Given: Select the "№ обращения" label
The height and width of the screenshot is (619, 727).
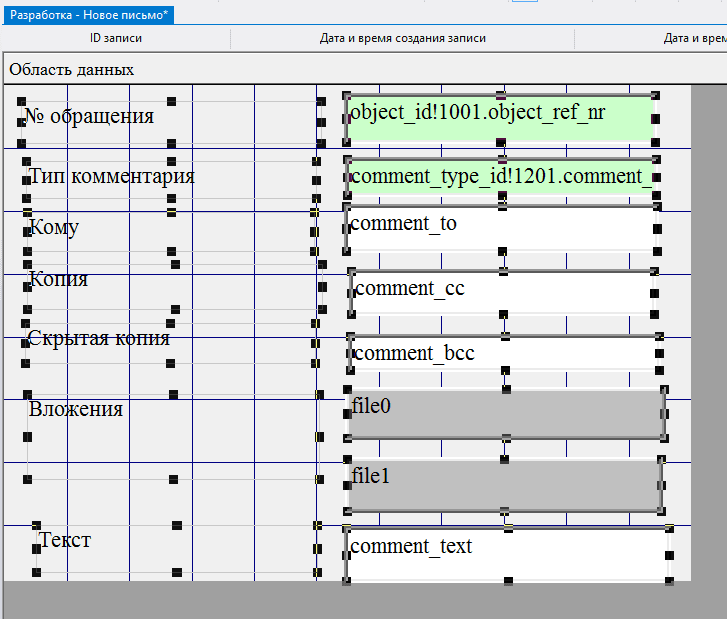Looking at the screenshot, I should tap(89, 116).
